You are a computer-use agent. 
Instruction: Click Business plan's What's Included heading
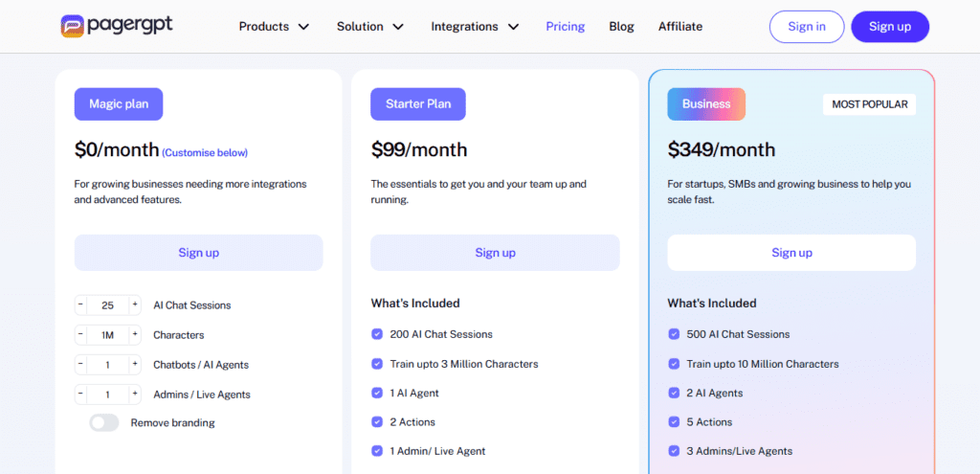pyautogui.click(x=712, y=304)
